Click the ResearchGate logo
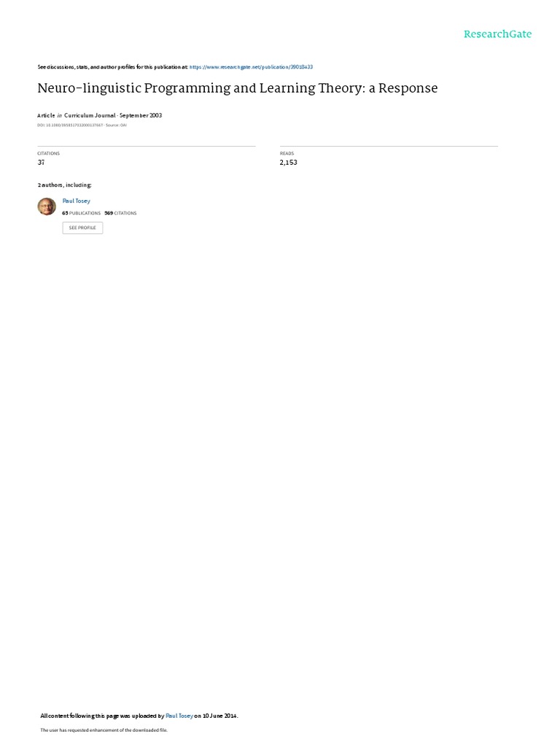This screenshot has width=560, height=747. (x=497, y=34)
